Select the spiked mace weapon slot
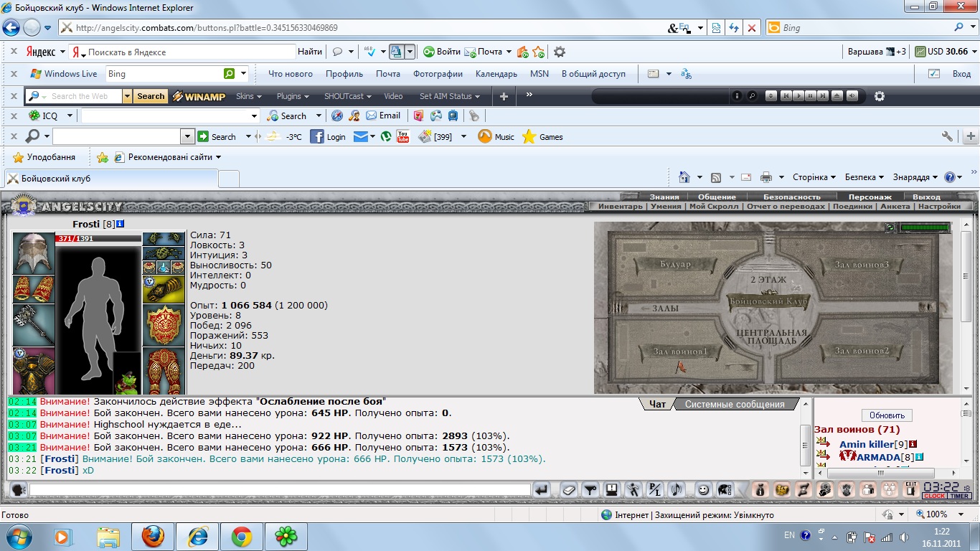The width and height of the screenshot is (980, 551). (x=34, y=325)
